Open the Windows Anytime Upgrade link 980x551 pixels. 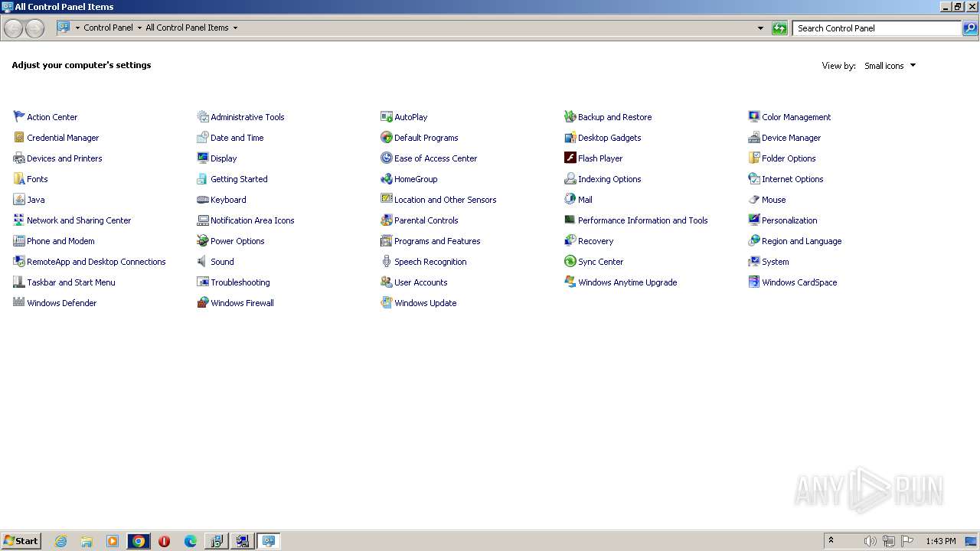(627, 282)
